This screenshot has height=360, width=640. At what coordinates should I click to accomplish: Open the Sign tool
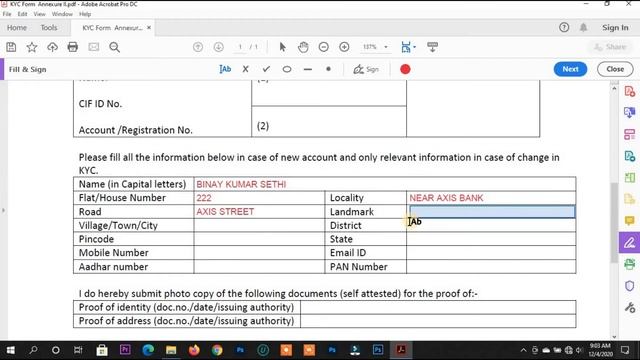(366, 69)
